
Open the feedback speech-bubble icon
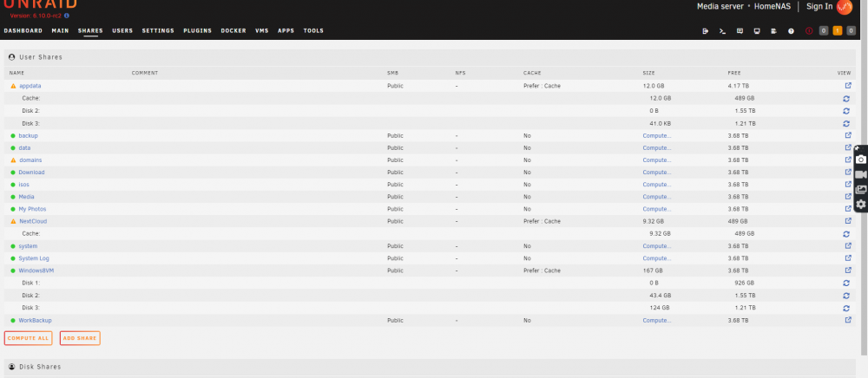[x=740, y=31]
